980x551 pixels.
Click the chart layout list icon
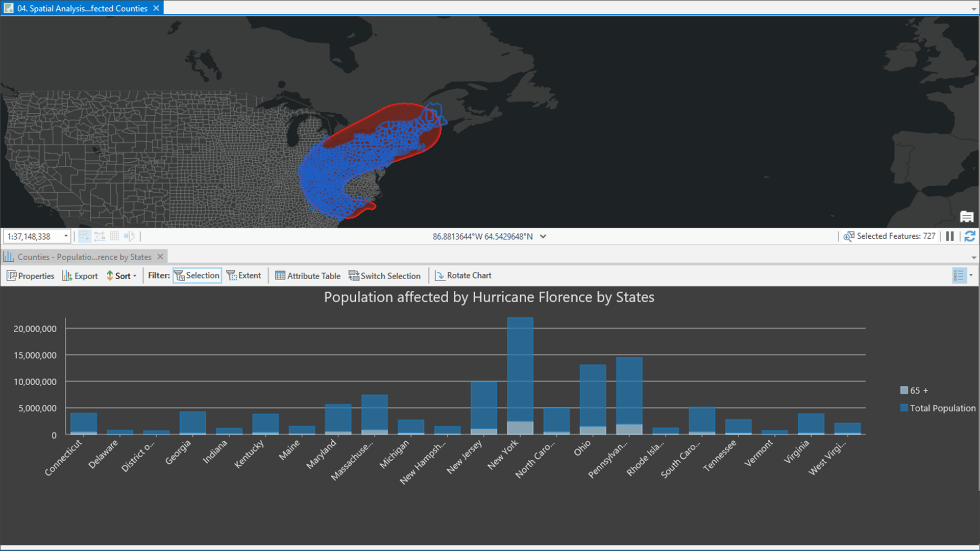pyautogui.click(x=959, y=275)
